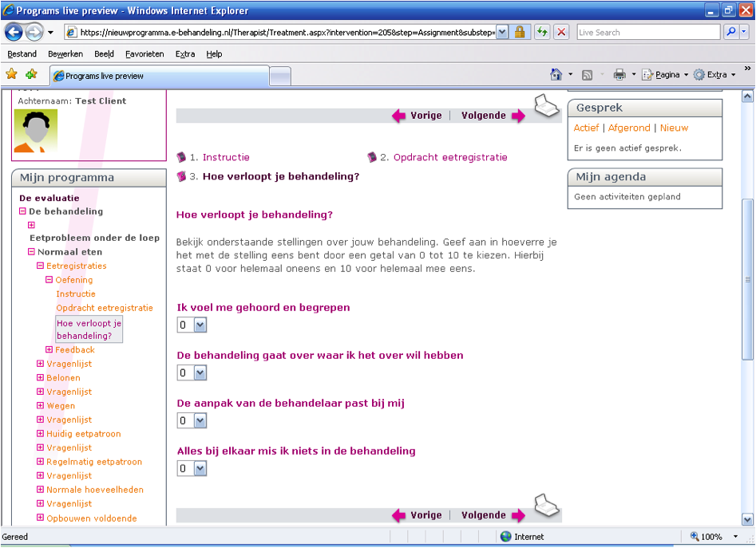Open the 'Opdracht eetregistratie' step link
The image size is (756, 548).
(450, 158)
